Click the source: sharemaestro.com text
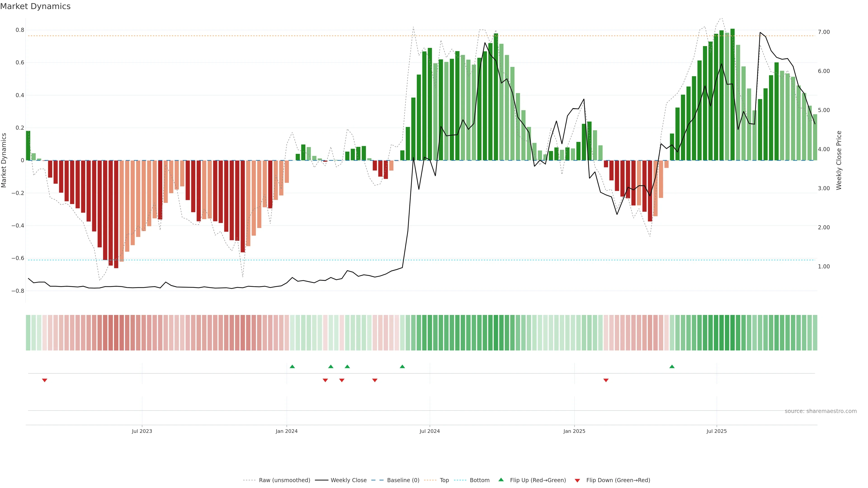The height and width of the screenshot is (488, 868). 821,411
